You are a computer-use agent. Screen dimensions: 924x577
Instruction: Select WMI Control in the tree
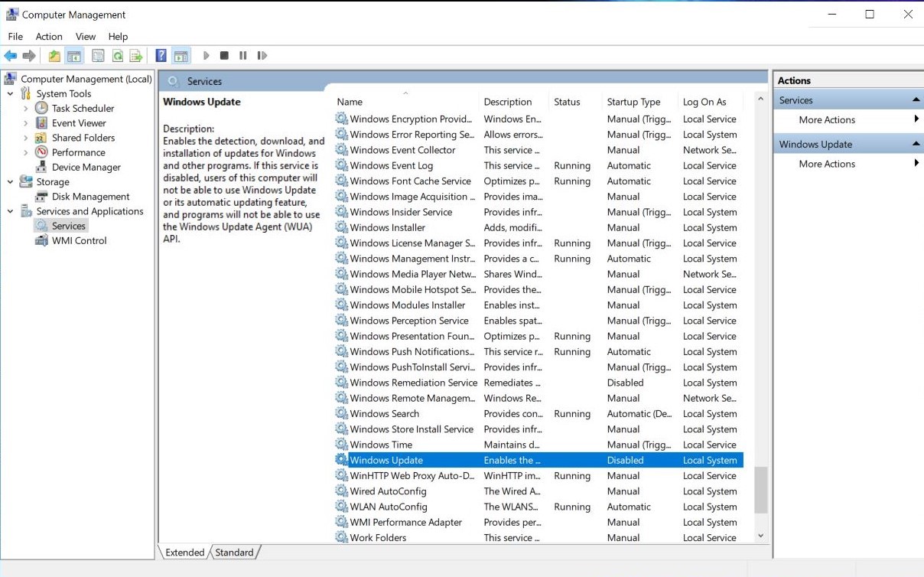pyautogui.click(x=79, y=240)
